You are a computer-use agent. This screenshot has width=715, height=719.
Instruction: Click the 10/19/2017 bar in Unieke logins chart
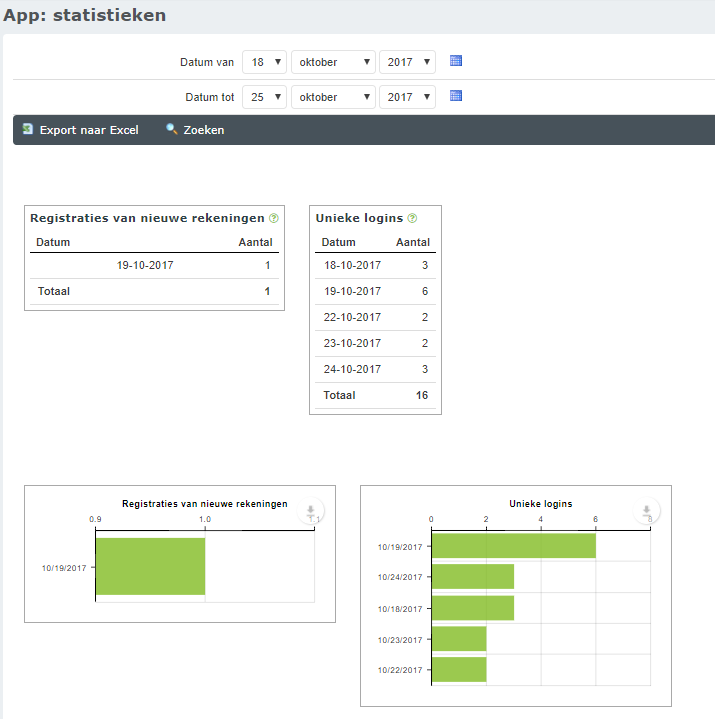click(514, 546)
